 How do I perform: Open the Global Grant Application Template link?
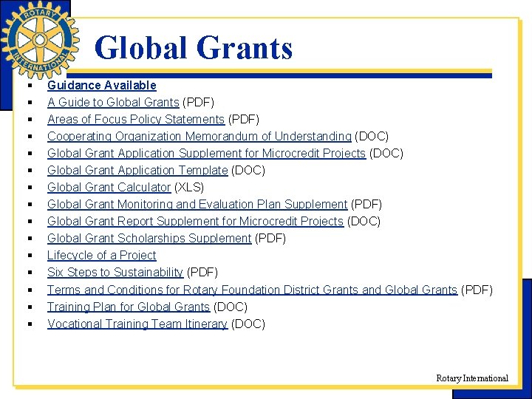coord(137,170)
